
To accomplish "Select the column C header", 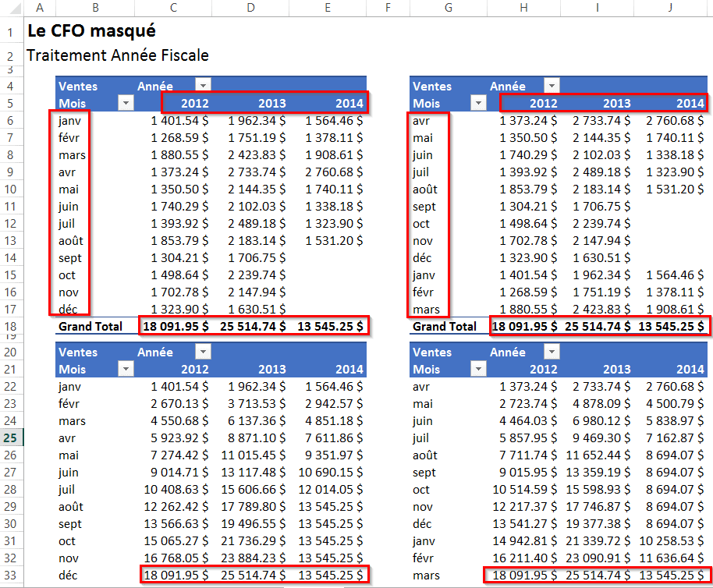I will (172, 7).
